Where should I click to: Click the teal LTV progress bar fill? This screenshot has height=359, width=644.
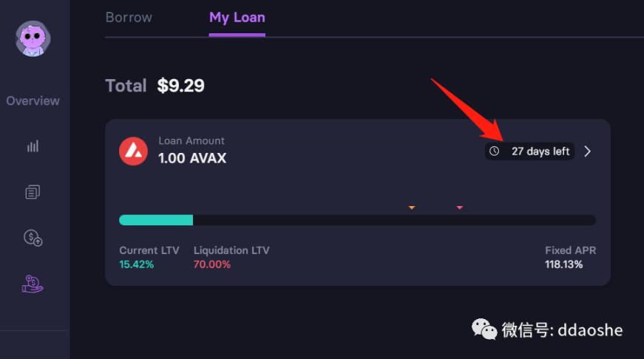tap(155, 220)
